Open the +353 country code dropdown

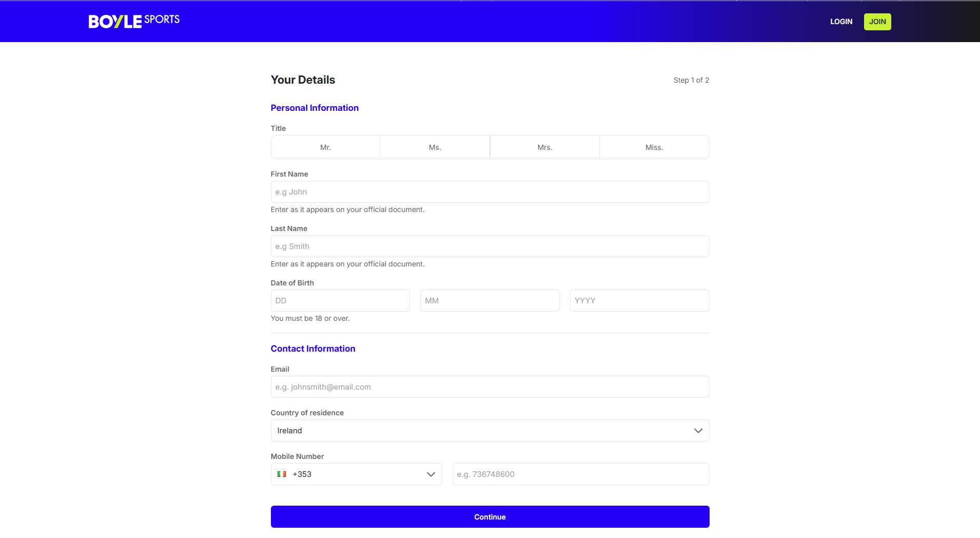coord(357,474)
